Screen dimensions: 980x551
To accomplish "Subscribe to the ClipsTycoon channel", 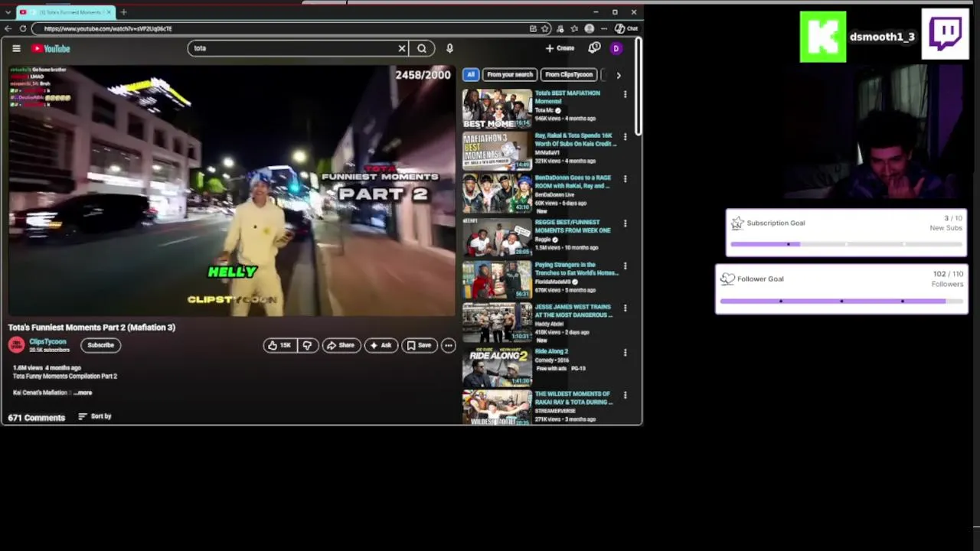I will click(100, 345).
